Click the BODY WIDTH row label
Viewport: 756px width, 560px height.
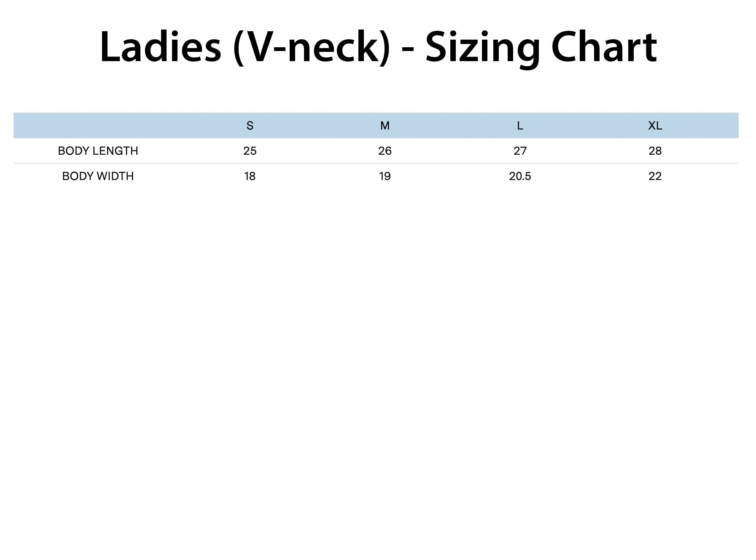click(x=98, y=176)
